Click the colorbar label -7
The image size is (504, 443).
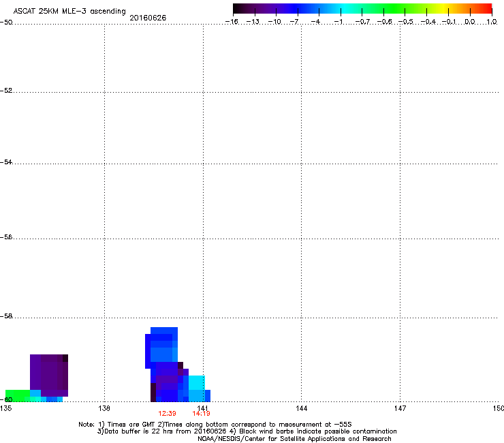[x=294, y=22]
